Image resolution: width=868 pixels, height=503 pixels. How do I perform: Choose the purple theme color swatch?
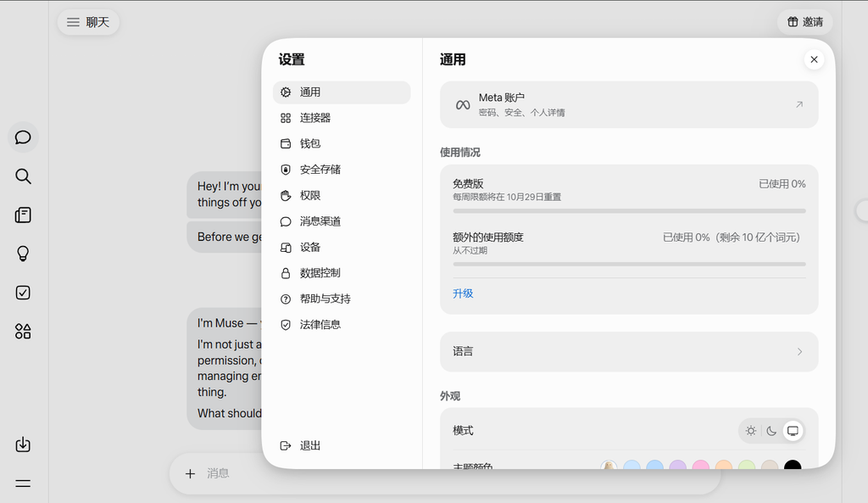click(677, 465)
